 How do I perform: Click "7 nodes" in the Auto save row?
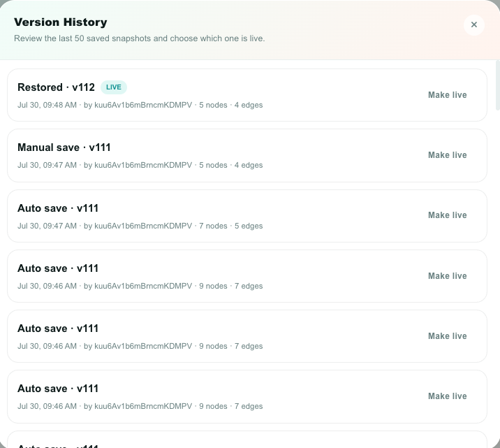pos(213,226)
